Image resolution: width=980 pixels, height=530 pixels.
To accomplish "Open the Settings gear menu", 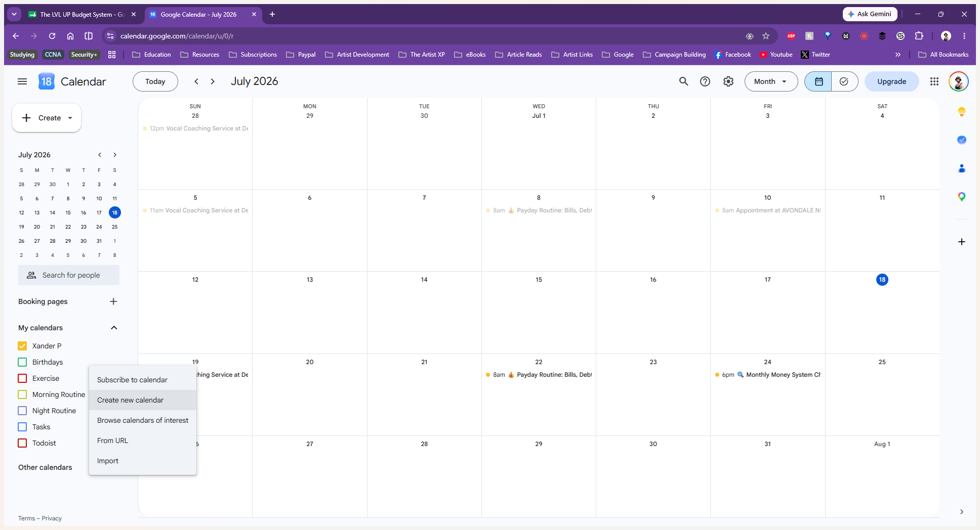I will tap(728, 81).
